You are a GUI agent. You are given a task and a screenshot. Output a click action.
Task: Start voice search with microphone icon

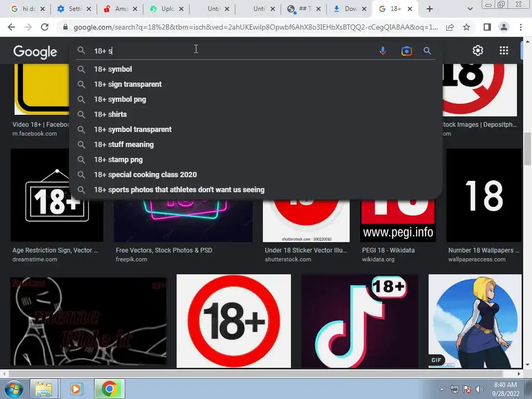pyautogui.click(x=383, y=51)
